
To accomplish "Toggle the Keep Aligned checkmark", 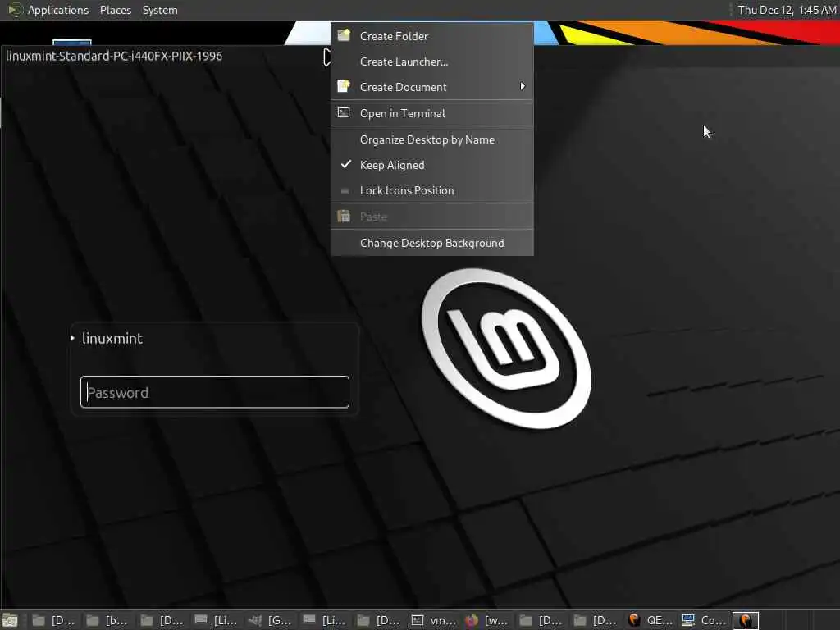I will coord(346,164).
